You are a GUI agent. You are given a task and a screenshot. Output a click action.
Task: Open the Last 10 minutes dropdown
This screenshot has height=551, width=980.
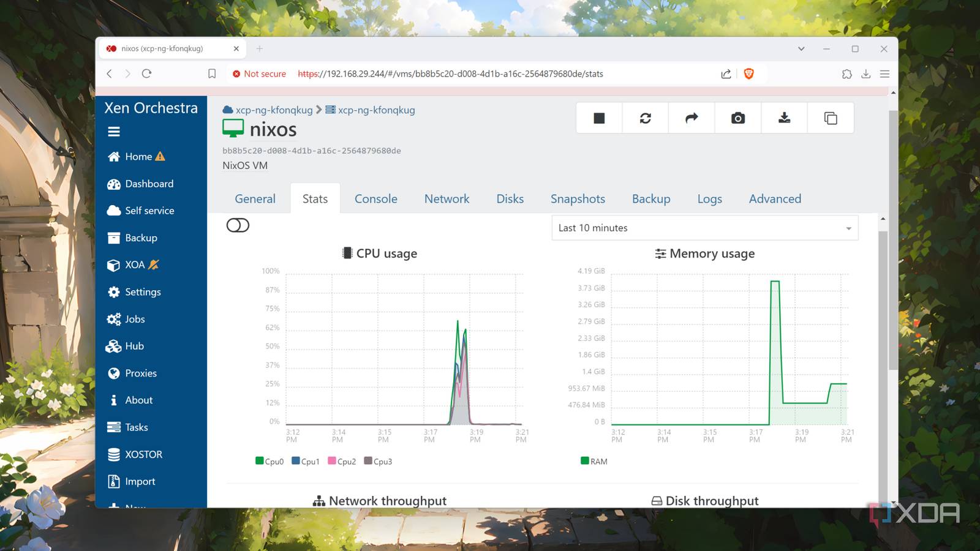pyautogui.click(x=704, y=228)
